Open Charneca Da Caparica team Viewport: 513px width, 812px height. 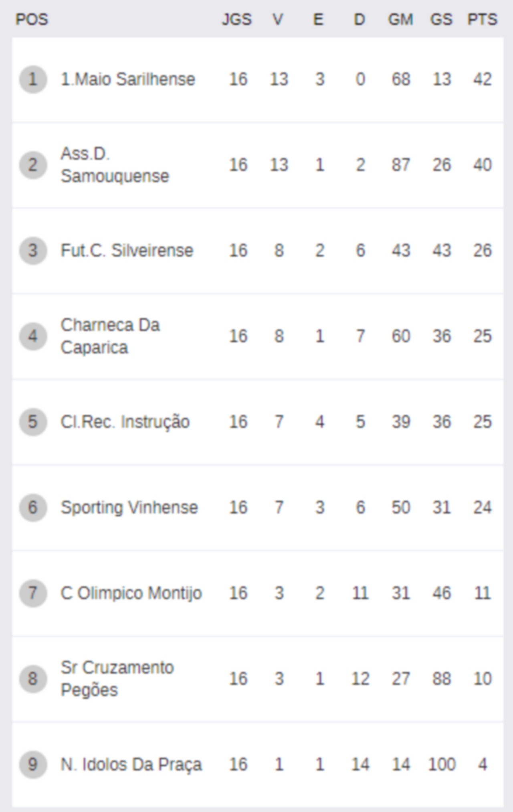pos(110,336)
